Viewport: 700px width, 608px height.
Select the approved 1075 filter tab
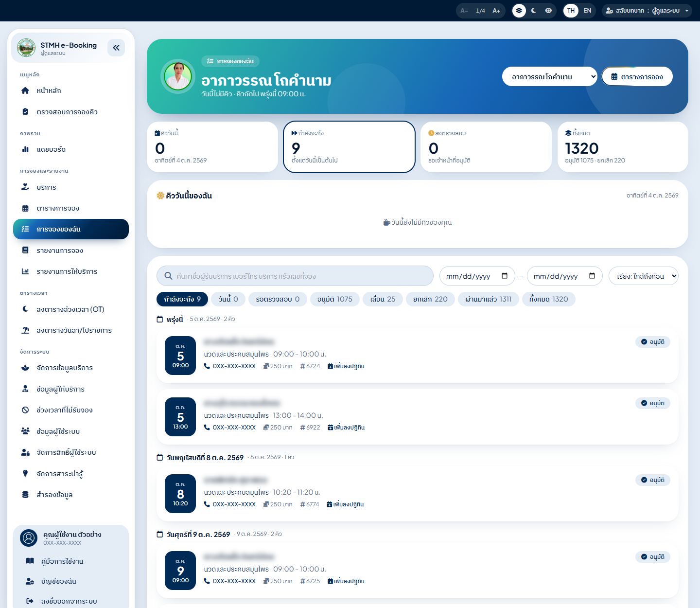[x=335, y=299]
